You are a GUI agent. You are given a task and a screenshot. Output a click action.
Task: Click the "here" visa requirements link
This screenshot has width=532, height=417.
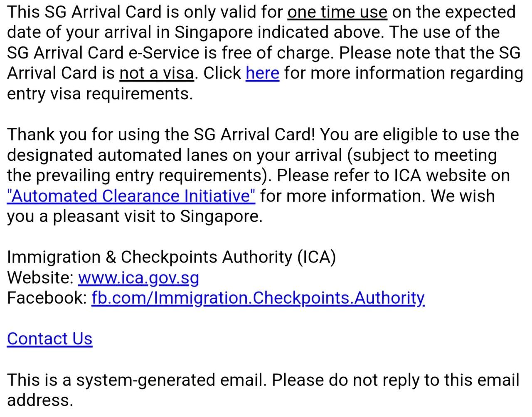(262, 73)
